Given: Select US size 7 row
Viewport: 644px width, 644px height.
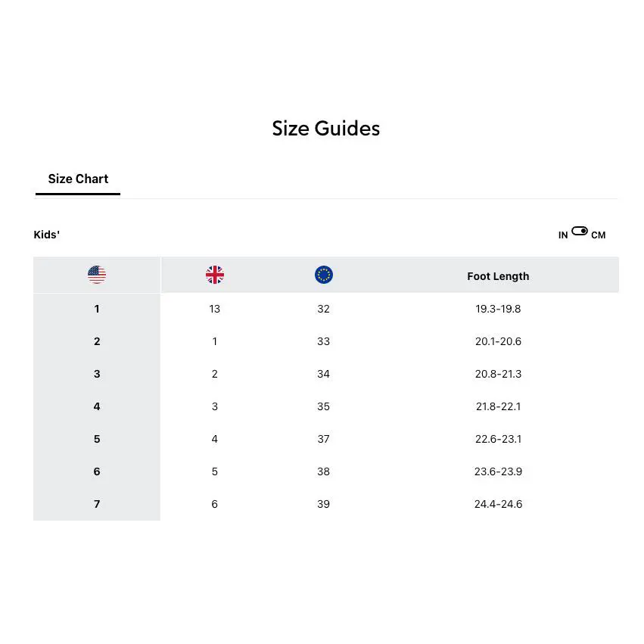Looking at the screenshot, I should tap(326, 504).
